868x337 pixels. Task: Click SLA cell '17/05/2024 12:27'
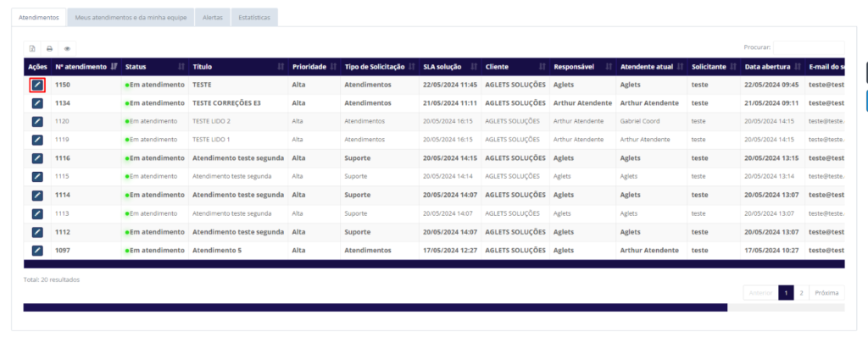click(450, 250)
